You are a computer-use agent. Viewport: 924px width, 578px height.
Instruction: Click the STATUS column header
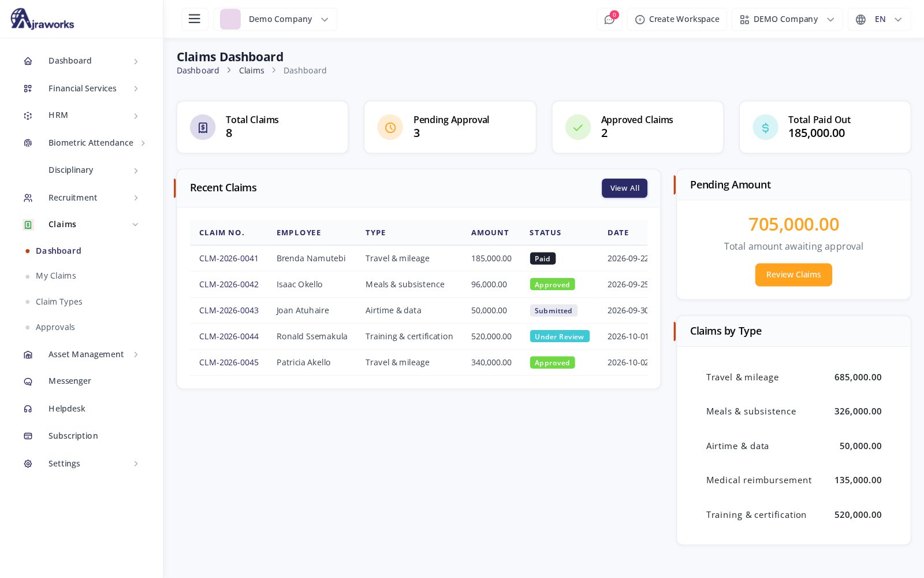[545, 233]
